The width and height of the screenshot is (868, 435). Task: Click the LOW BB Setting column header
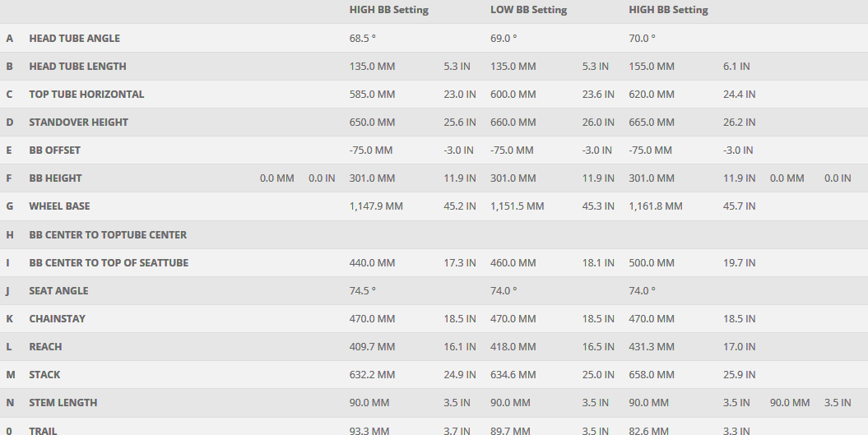(x=528, y=11)
